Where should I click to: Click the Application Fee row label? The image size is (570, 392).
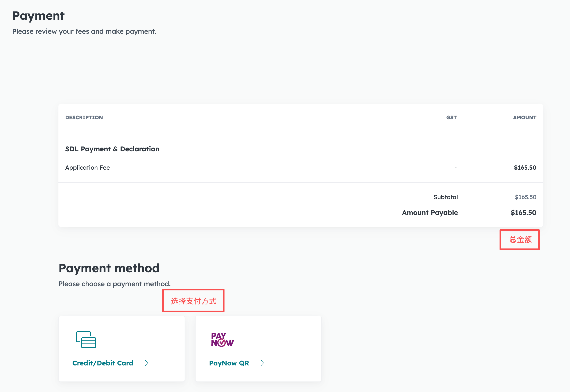(88, 168)
